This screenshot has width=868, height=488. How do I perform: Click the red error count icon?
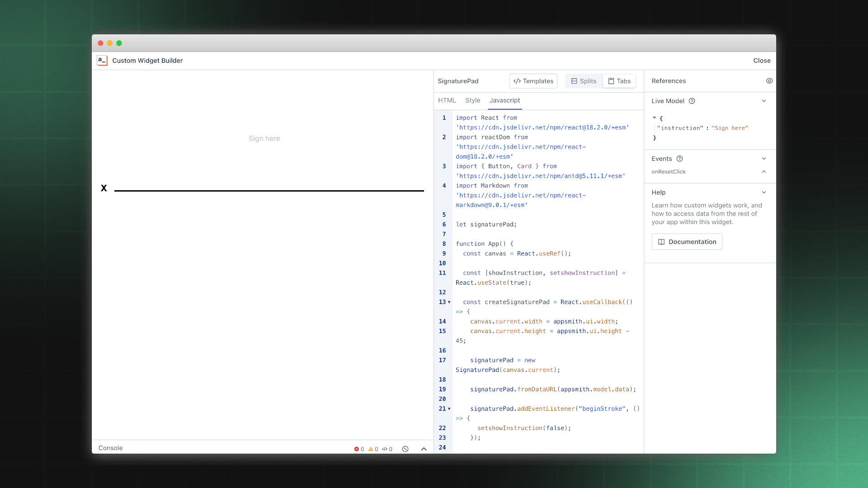click(x=357, y=449)
